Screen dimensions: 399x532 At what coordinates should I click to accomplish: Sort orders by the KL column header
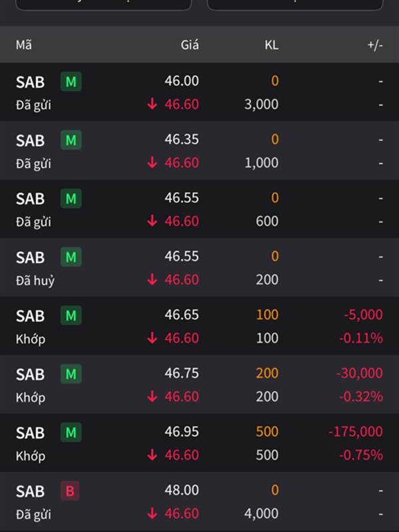click(x=271, y=45)
